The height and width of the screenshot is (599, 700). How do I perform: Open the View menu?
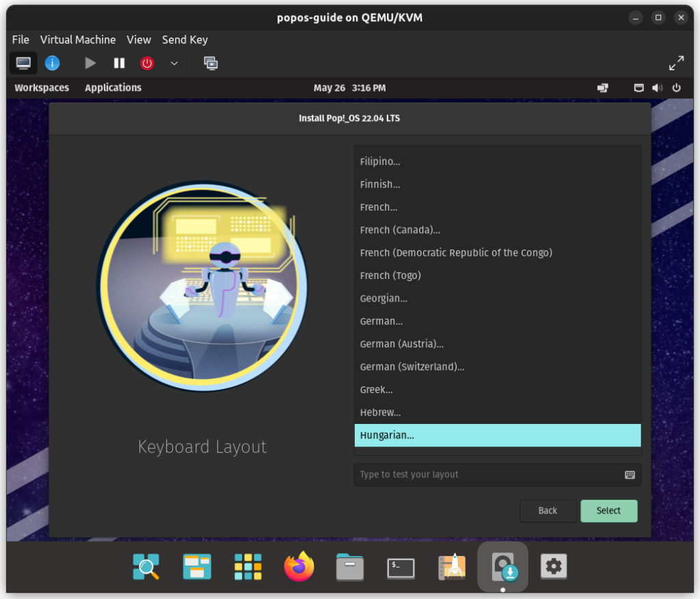coord(138,40)
